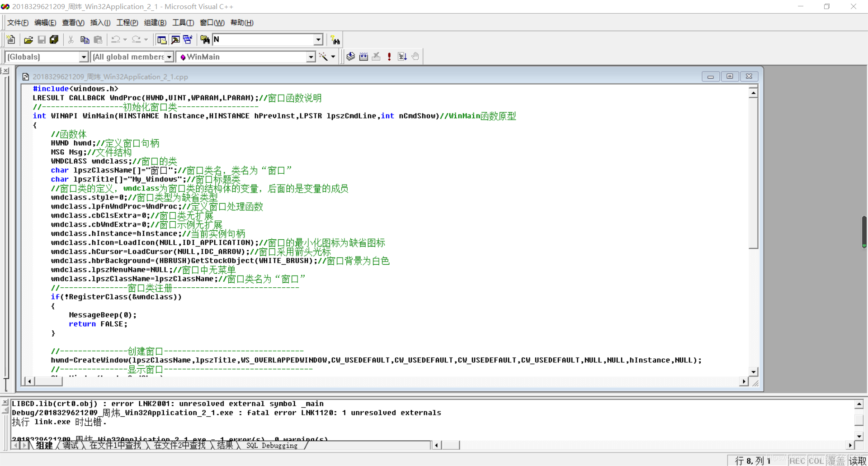Image resolution: width=868 pixels, height=466 pixels.
Task: Minimize the cpp document child window
Action: coord(711,76)
